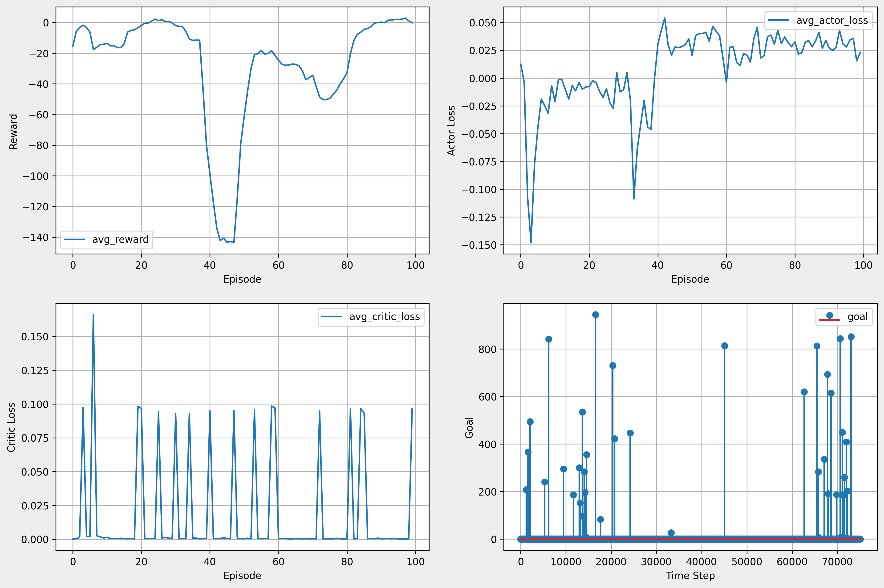Click the 100 tick under the reward plot
The height and width of the screenshot is (588, 884).
(416, 265)
